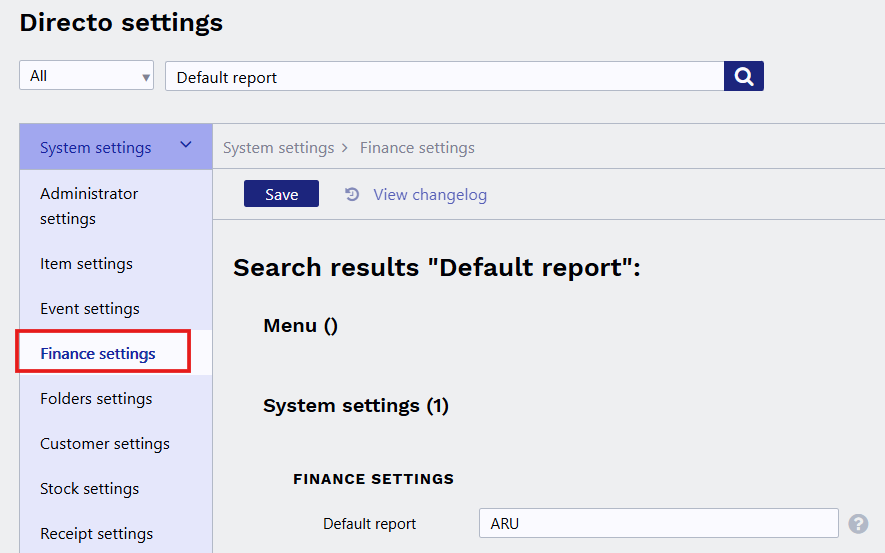Click the history icon beside View changelog
The width and height of the screenshot is (885, 553).
(352, 194)
